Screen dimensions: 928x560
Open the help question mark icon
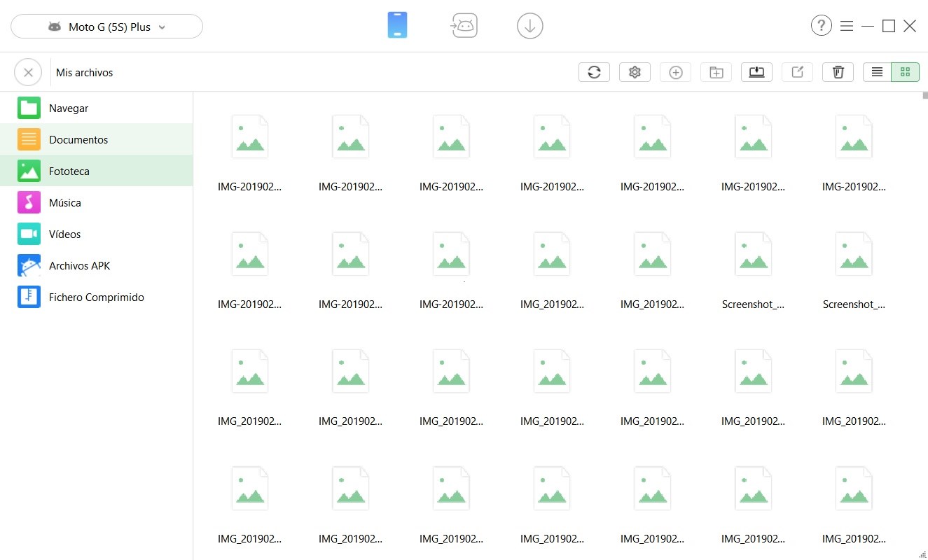(x=821, y=26)
